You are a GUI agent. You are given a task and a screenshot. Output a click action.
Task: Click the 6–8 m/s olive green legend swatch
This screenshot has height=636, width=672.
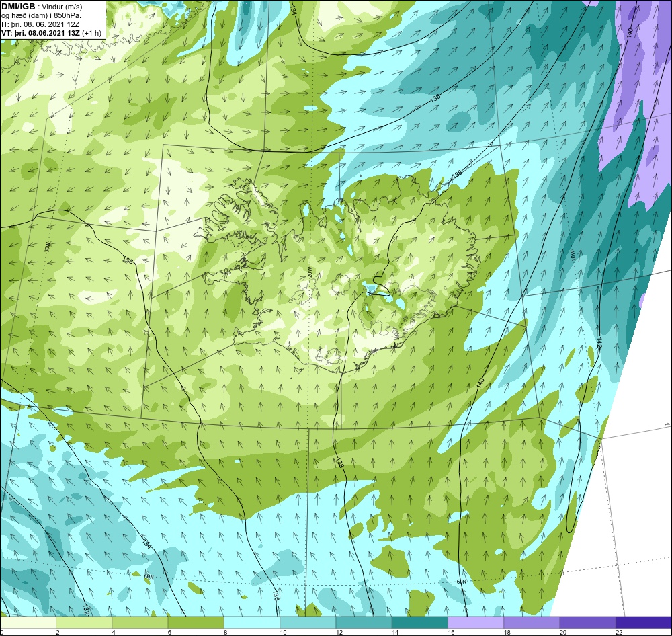point(196,622)
